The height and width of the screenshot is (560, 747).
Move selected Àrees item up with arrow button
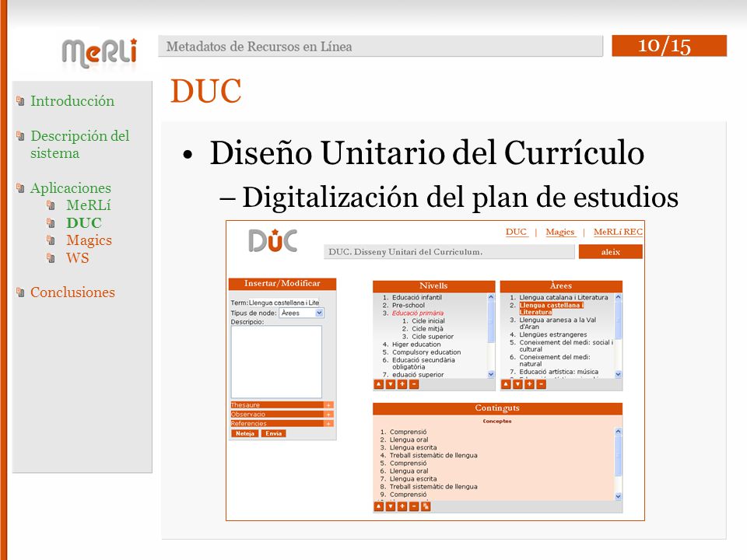[x=506, y=385]
